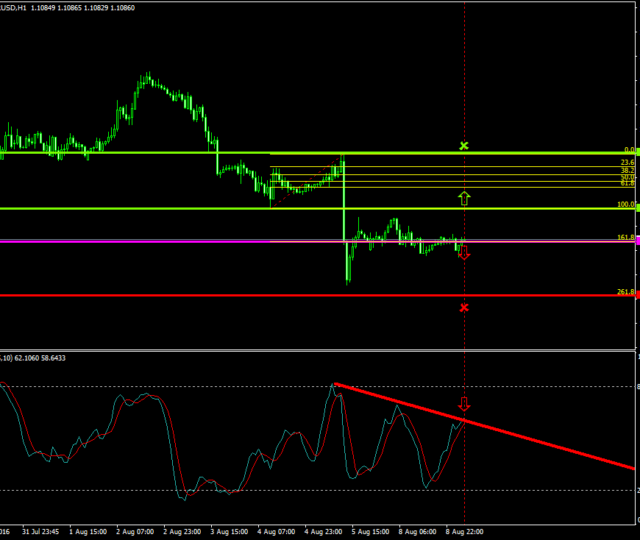Select the red down arrow on the price chart
Screen dimensions: 640x540
click(464, 252)
